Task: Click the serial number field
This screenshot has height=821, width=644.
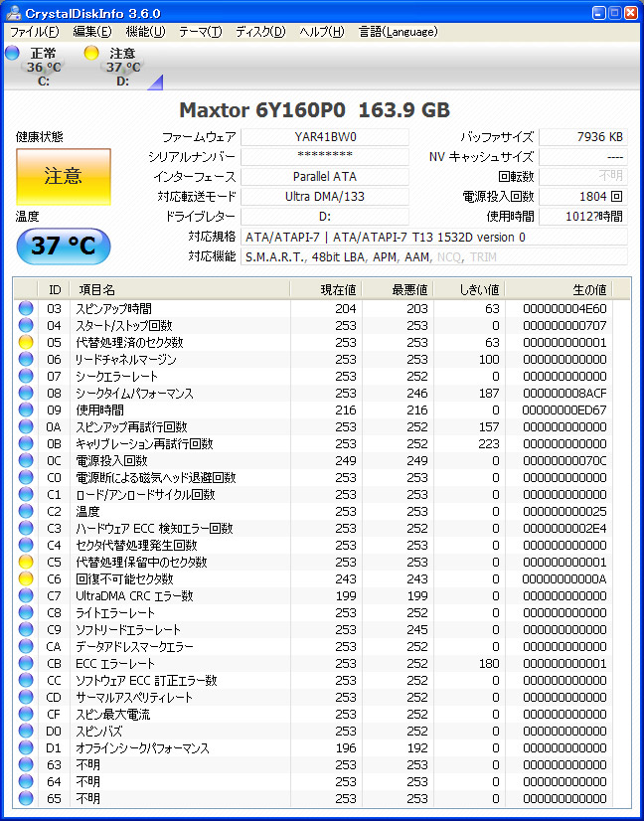Action: [x=325, y=157]
